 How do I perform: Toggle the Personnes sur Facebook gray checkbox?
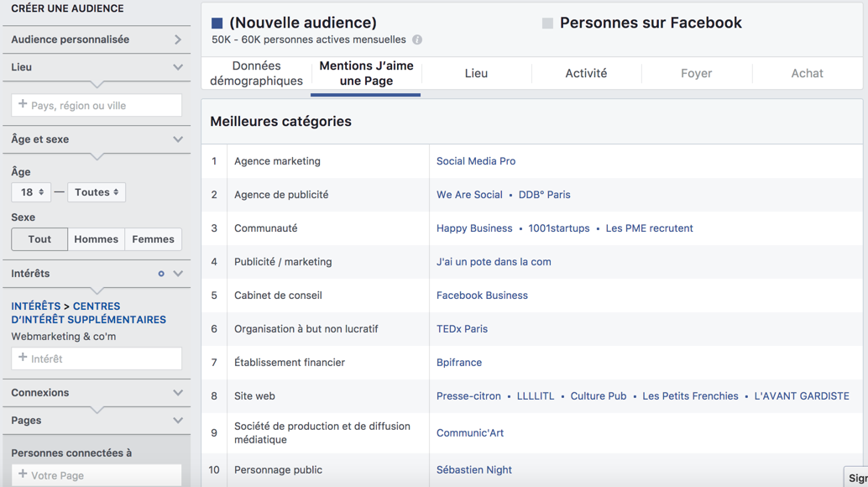(x=547, y=24)
